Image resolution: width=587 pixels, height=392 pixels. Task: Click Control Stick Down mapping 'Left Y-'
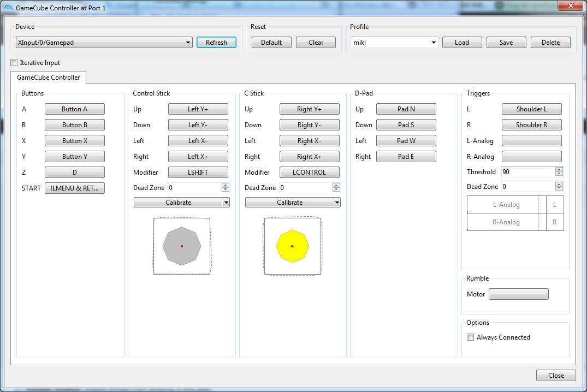click(x=198, y=124)
